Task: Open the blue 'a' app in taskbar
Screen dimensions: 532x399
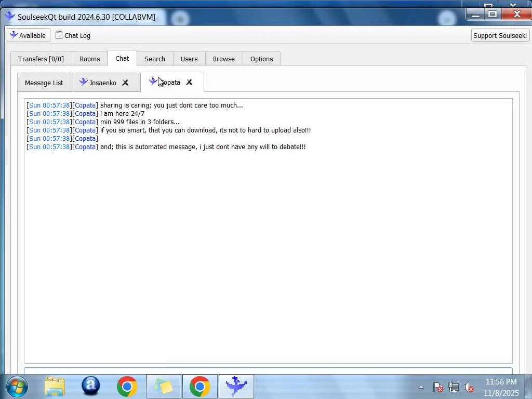Action: pyautogui.click(x=90, y=386)
